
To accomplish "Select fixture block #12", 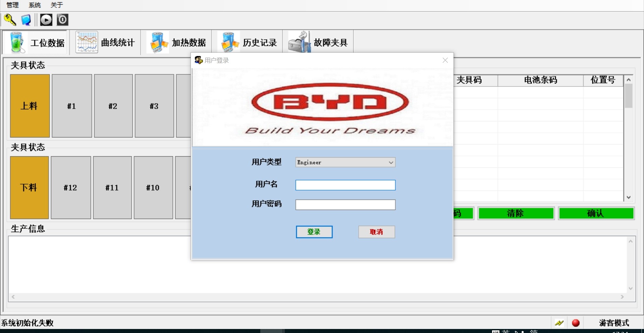I will coord(71,188).
